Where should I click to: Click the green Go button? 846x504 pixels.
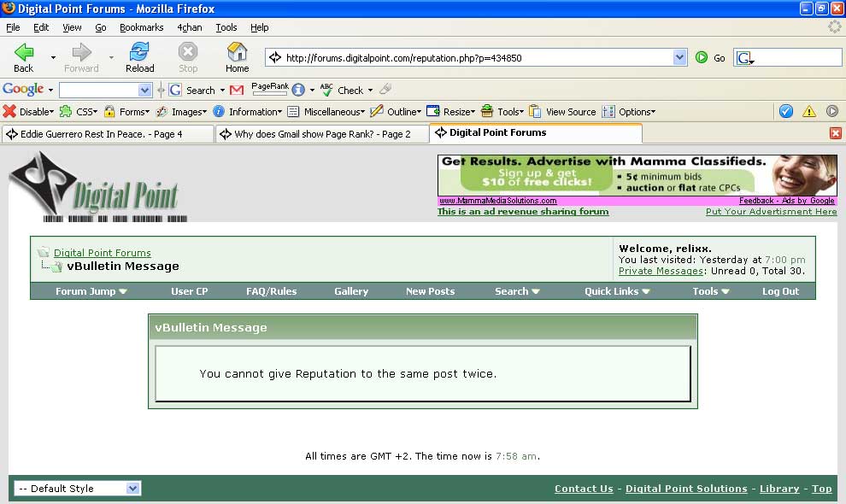[x=709, y=58]
